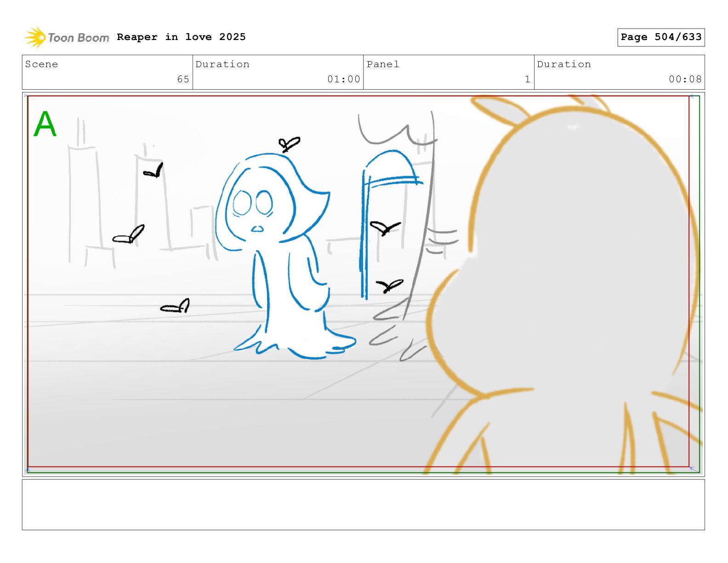728x563 pixels.
Task: Click the panel 'Duration' label next to Panel
Action: (564, 64)
